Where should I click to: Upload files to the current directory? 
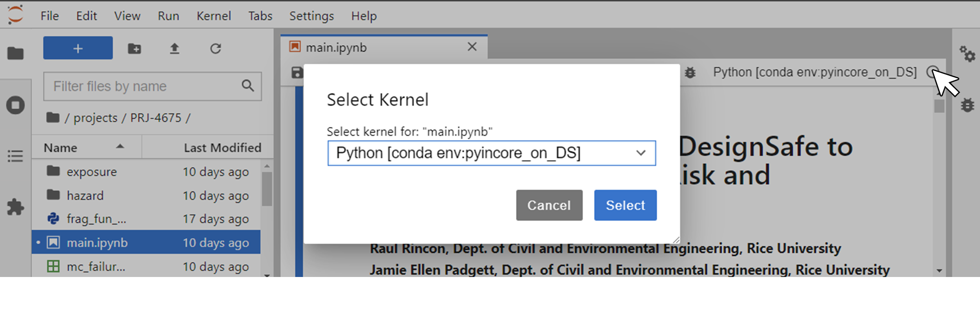tap(174, 48)
